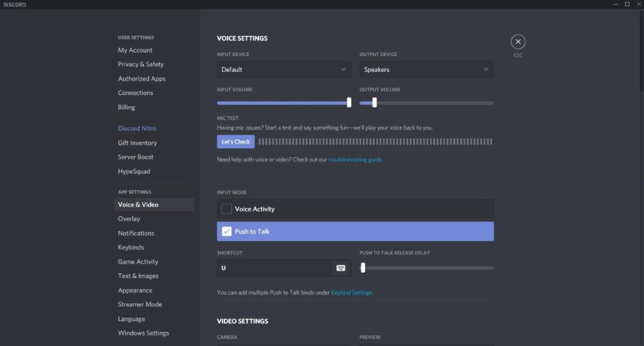Move the Push to Talk Release Delay slider
The height and width of the screenshot is (346, 644).
[363, 268]
